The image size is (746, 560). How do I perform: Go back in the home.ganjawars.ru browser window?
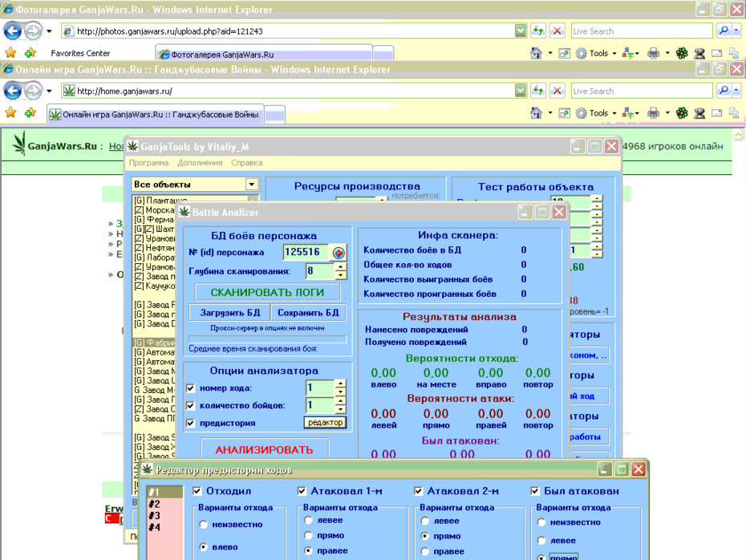click(x=12, y=91)
